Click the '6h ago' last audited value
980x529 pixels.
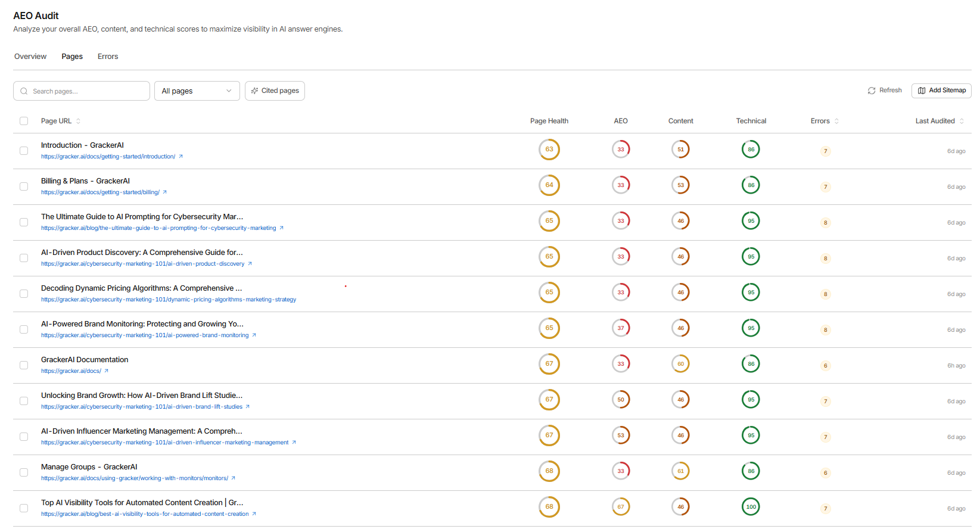tap(956, 366)
